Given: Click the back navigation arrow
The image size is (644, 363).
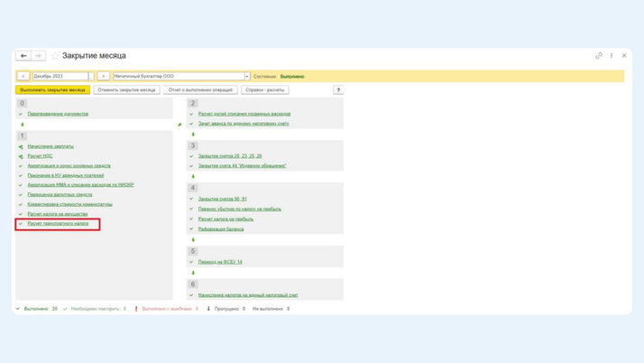Looking at the screenshot, I should [x=23, y=56].
